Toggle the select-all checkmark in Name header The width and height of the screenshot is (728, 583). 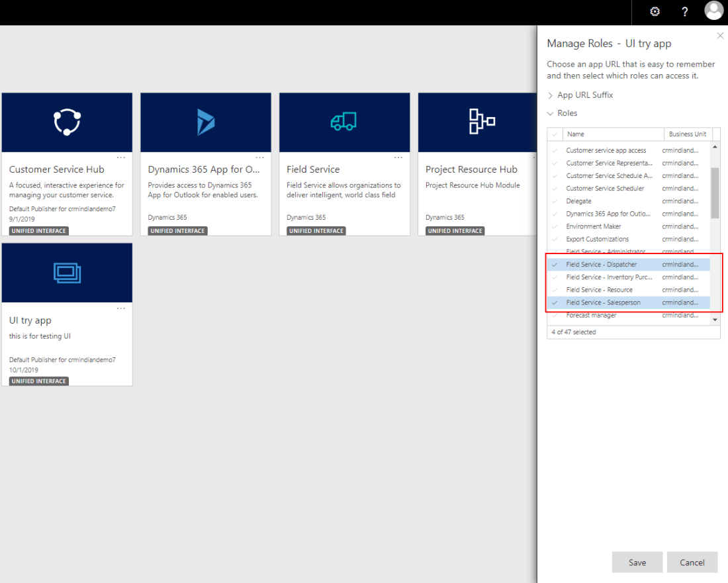[555, 134]
